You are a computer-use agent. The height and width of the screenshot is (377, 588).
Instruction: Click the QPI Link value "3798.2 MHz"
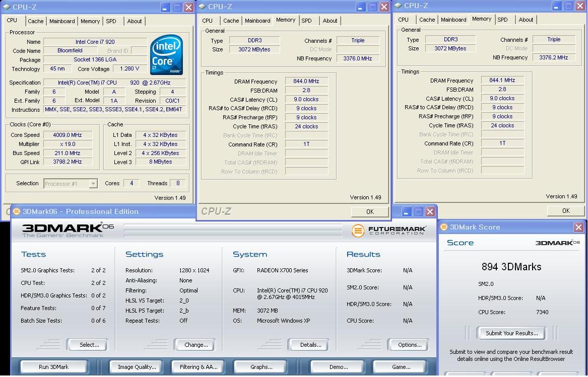coord(68,162)
